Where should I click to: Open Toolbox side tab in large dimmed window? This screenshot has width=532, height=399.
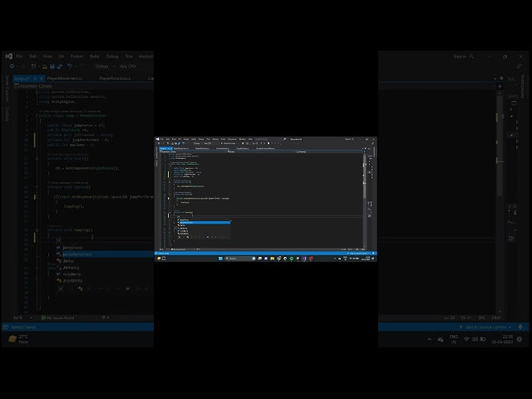coord(7,114)
